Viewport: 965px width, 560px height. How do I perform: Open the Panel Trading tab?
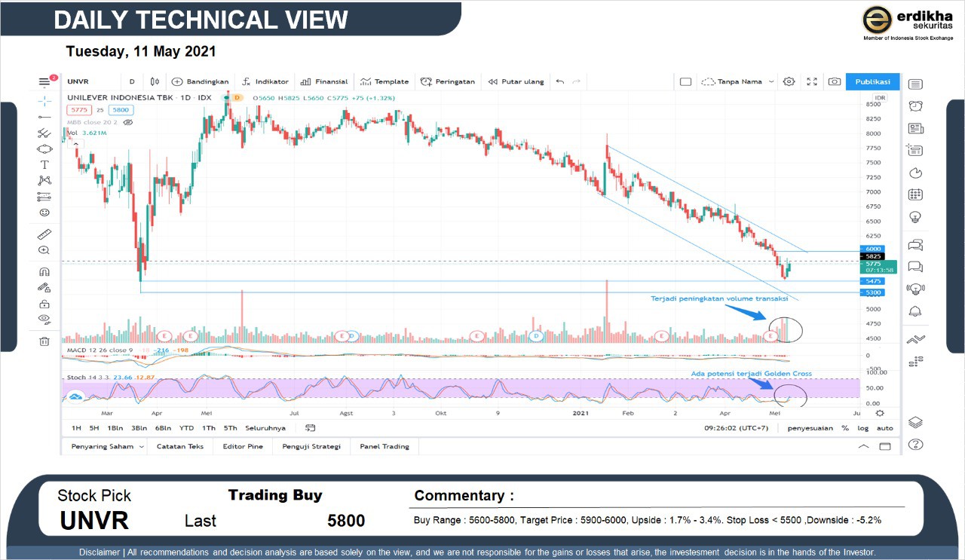384,446
